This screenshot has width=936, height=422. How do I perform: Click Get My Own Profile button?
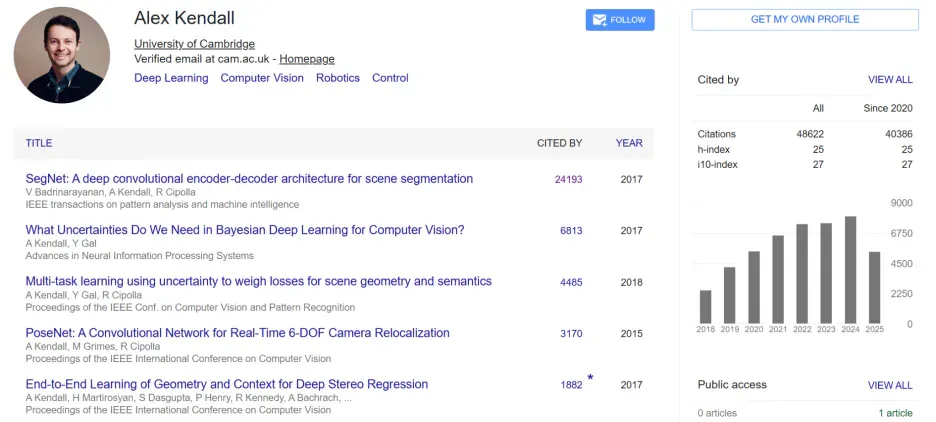(x=805, y=20)
